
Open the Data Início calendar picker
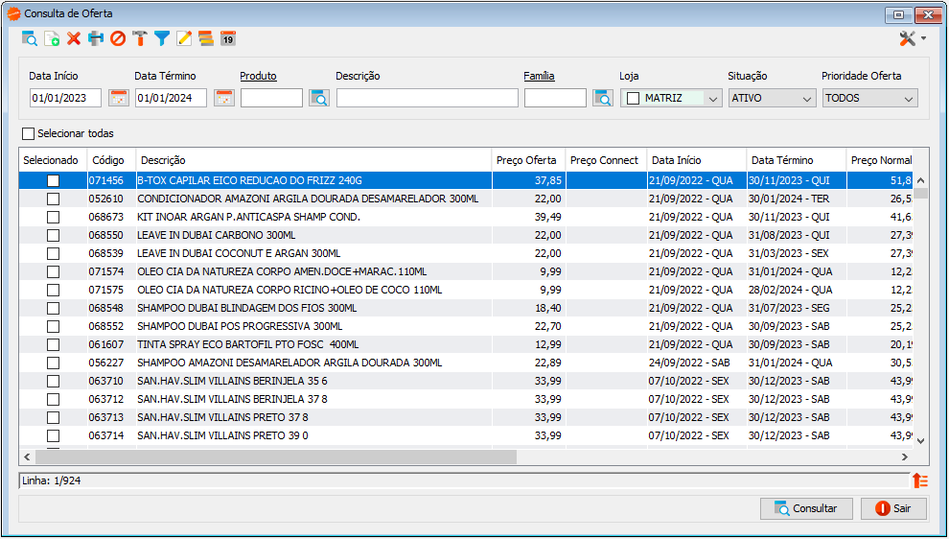(119, 98)
